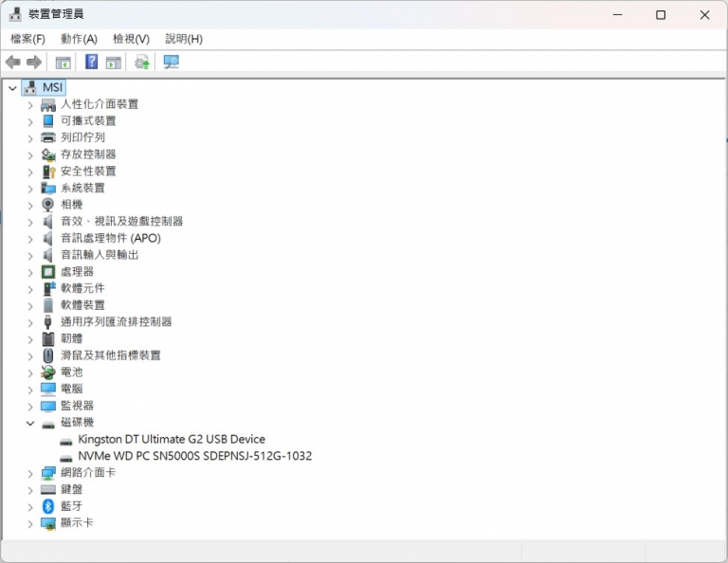Viewport: 728px width, 563px height.
Task: Click the Kingston DT Ultimate drive icon
Action: 66,441
